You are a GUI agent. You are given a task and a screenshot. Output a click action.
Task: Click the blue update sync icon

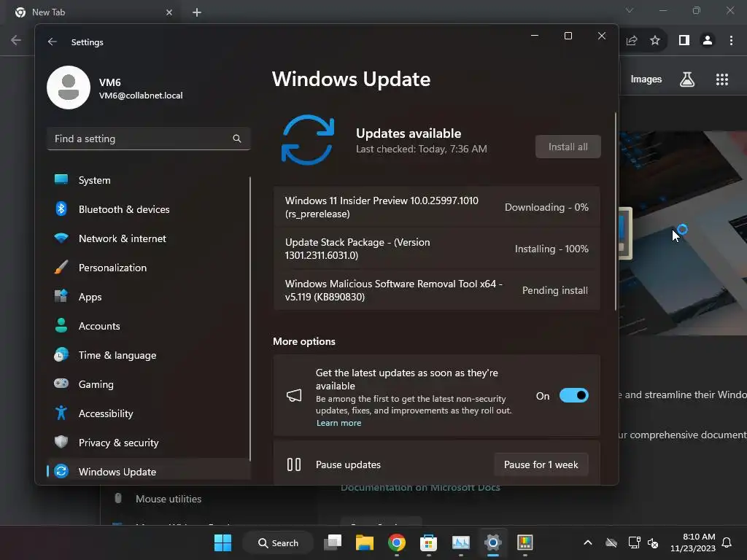(x=308, y=140)
